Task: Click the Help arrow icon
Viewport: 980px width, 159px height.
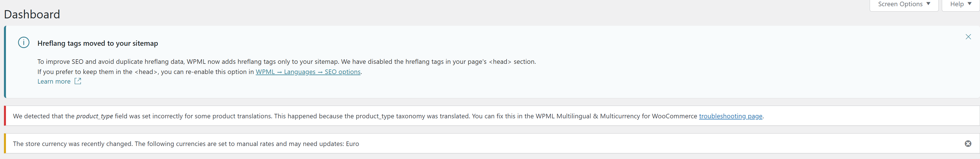Action: [x=969, y=4]
